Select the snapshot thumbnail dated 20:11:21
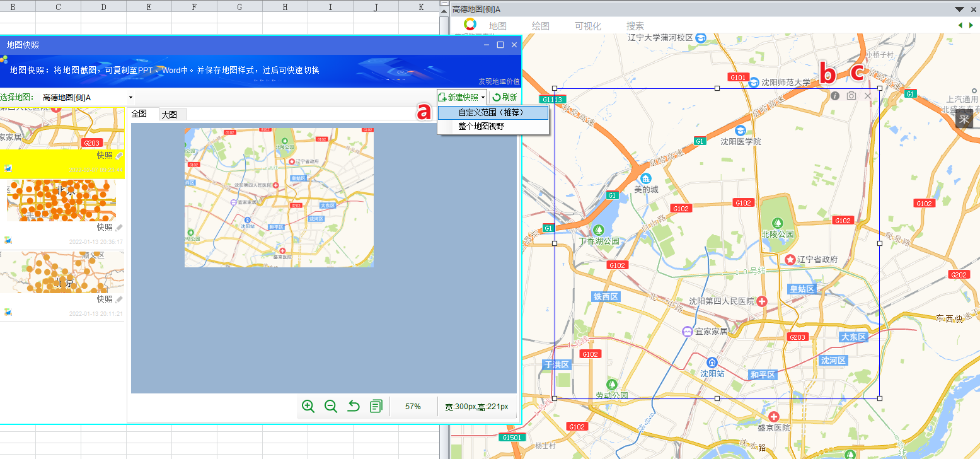This screenshot has width=980, height=459. (x=62, y=272)
